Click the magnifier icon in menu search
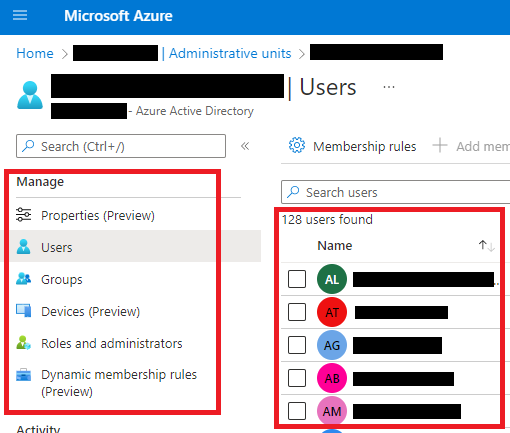The width and height of the screenshot is (510, 433). (28, 146)
